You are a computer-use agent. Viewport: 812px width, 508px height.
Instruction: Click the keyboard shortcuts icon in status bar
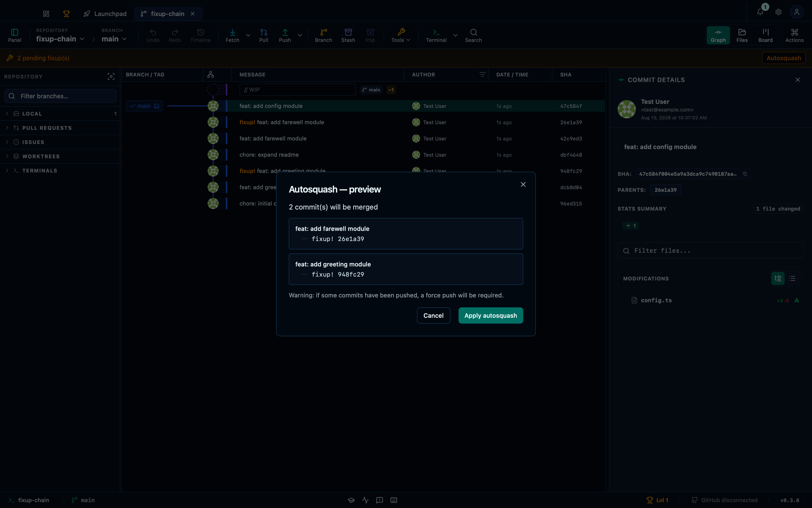[394, 500]
